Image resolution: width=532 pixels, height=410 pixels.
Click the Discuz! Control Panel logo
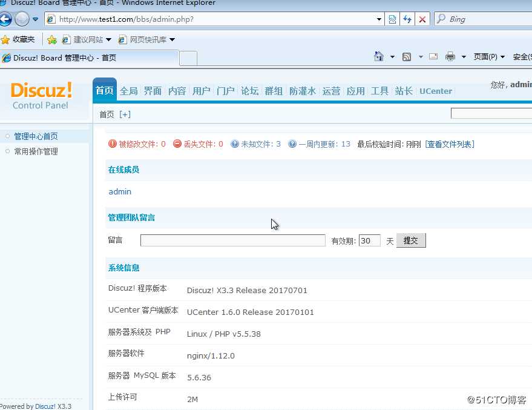click(41, 96)
